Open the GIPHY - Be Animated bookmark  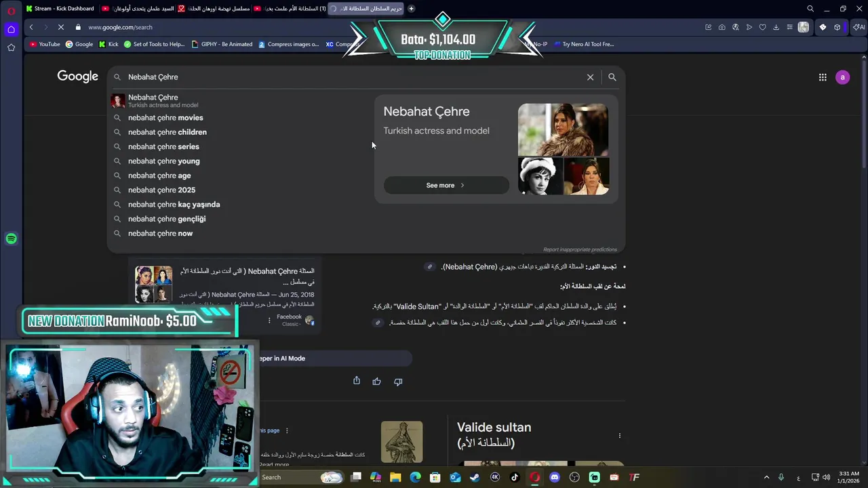(x=222, y=44)
